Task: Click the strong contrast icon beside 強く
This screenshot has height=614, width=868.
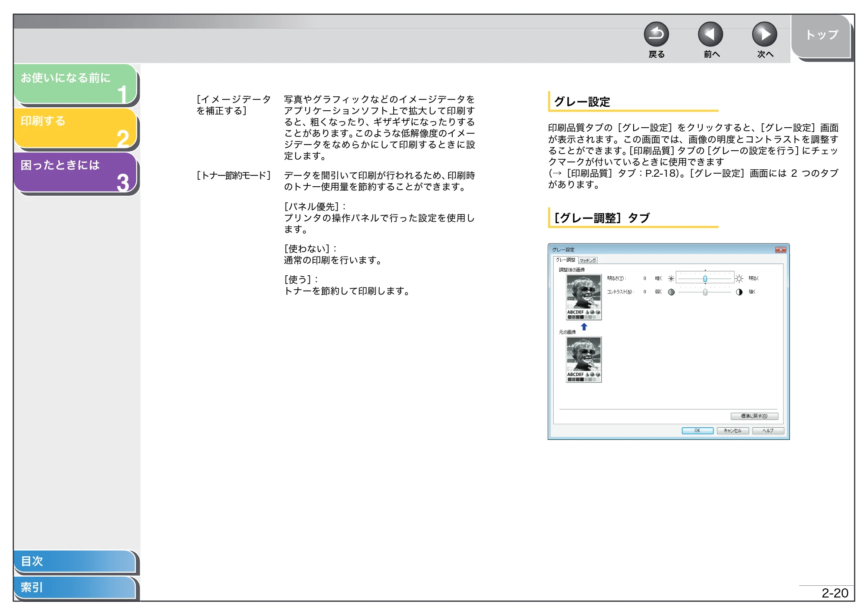Action: [x=739, y=292]
